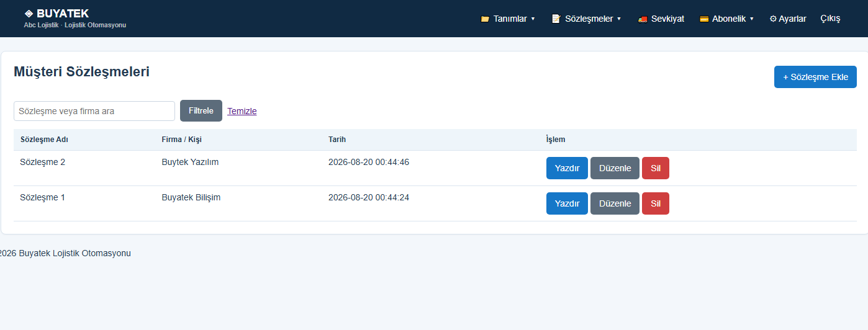Click the truck icon beside Sevkiyat
The height and width of the screenshot is (330, 868).
[643, 19]
